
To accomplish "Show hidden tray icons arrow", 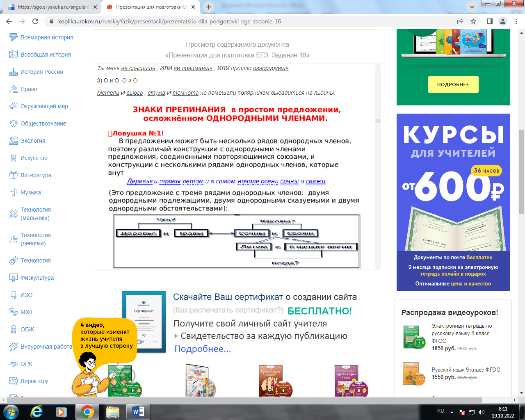I will coord(452,412).
